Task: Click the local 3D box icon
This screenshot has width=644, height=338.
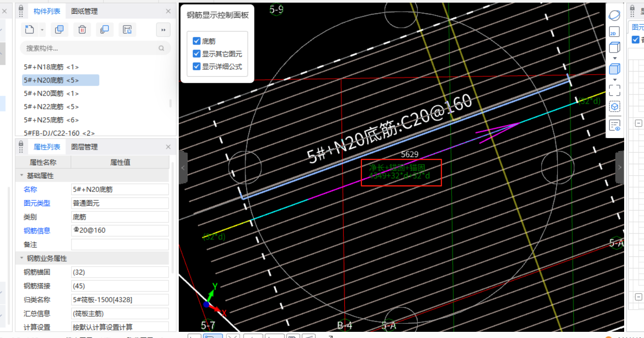Action: coord(614,106)
